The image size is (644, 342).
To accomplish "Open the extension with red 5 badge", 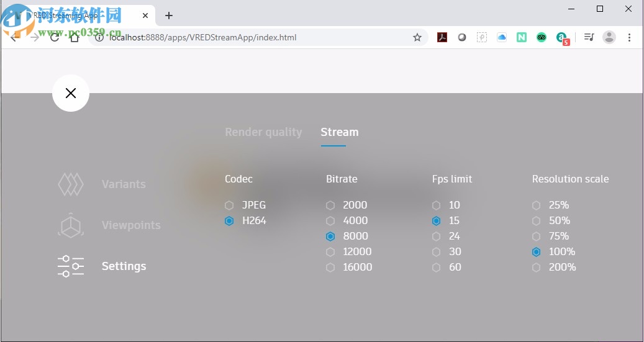I will [562, 38].
